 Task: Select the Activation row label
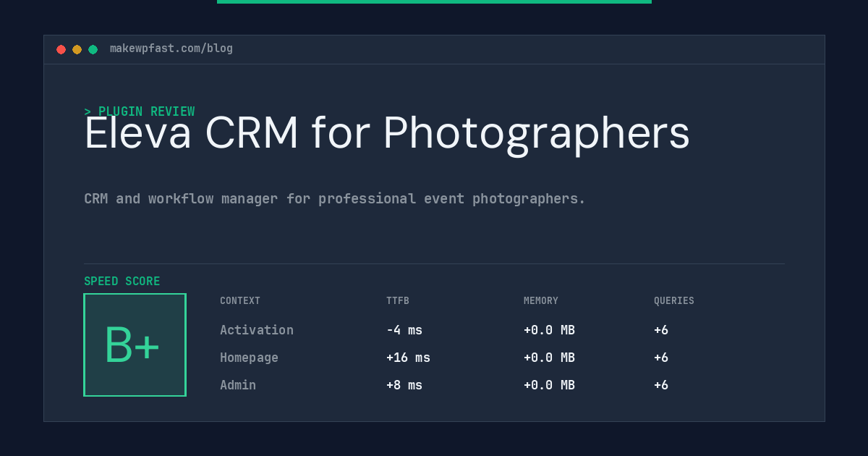click(x=257, y=330)
